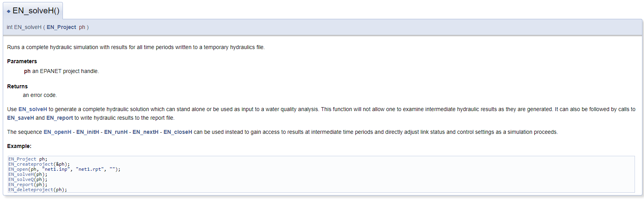Click EN_createproject in the example code
The image size is (644, 199).
click(x=31, y=164)
